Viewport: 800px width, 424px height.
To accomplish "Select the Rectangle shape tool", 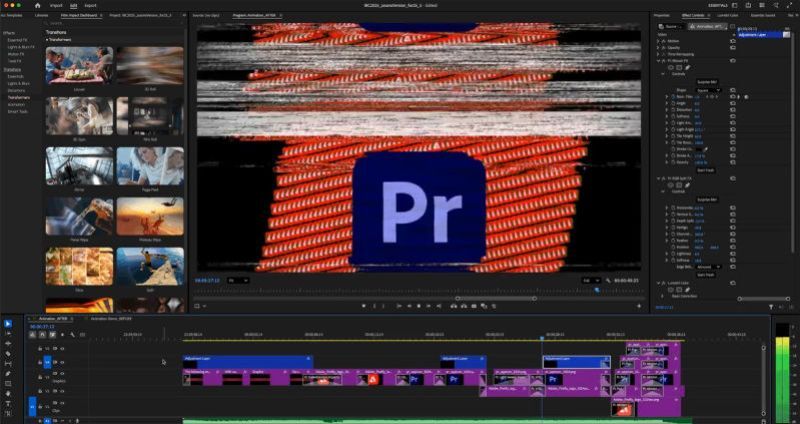I will coord(8,384).
